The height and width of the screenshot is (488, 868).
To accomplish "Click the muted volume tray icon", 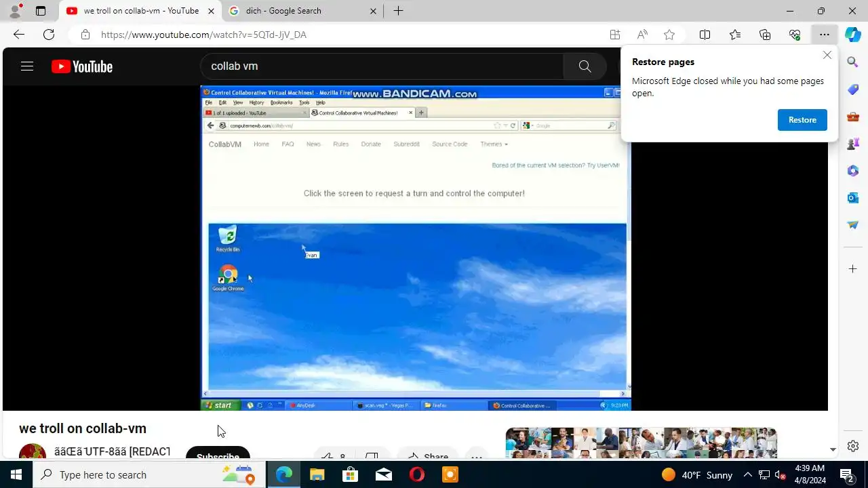I will coord(780,474).
